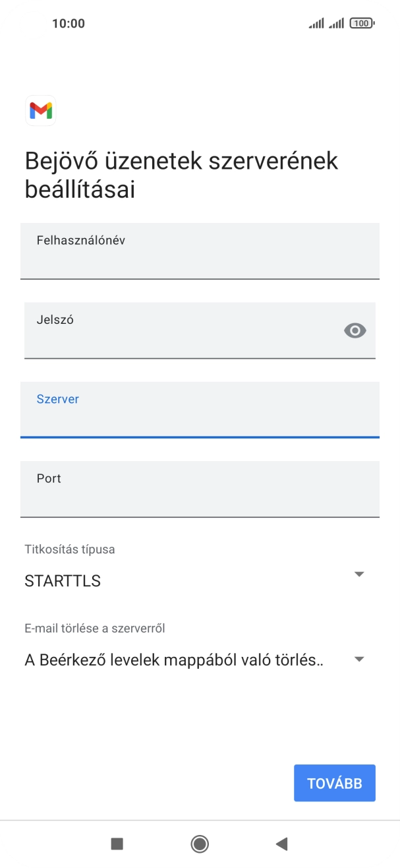Viewport: 400px width, 868px height.
Task: Click the Gmail app icon
Action: point(41,111)
